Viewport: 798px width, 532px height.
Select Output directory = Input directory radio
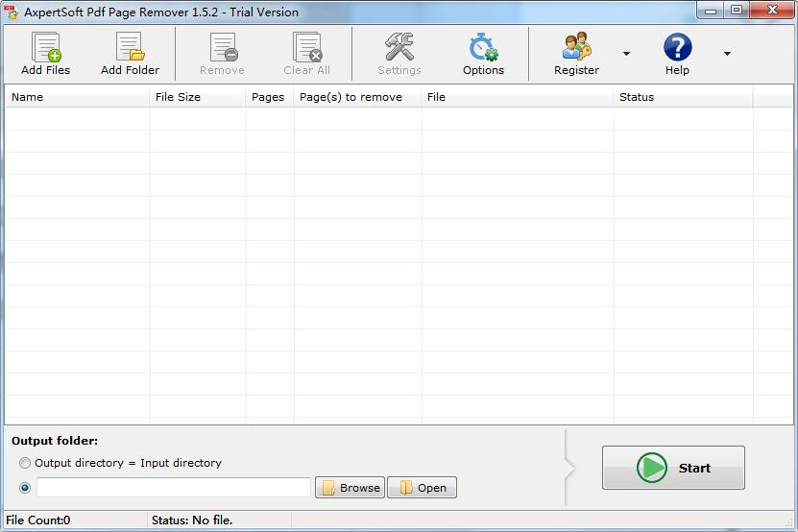24,463
